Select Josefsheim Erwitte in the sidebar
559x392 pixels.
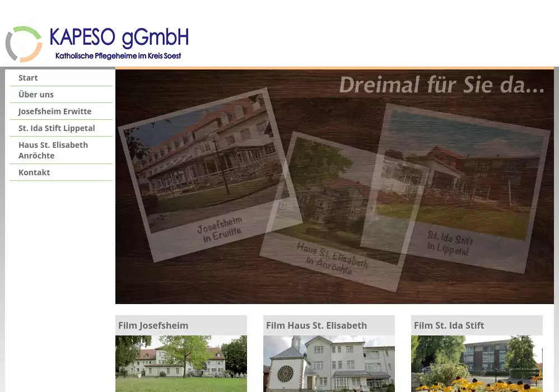[55, 111]
